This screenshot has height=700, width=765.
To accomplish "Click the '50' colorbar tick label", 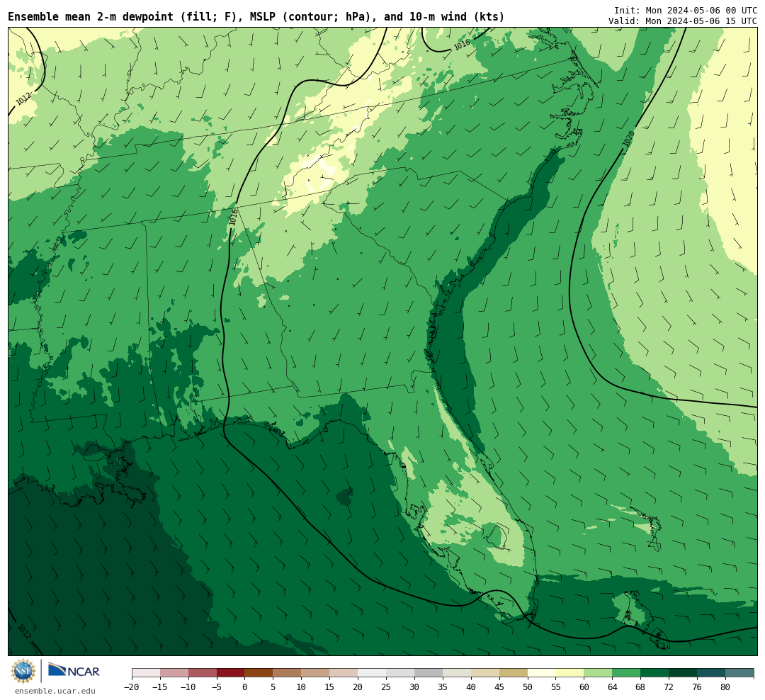I will (528, 687).
